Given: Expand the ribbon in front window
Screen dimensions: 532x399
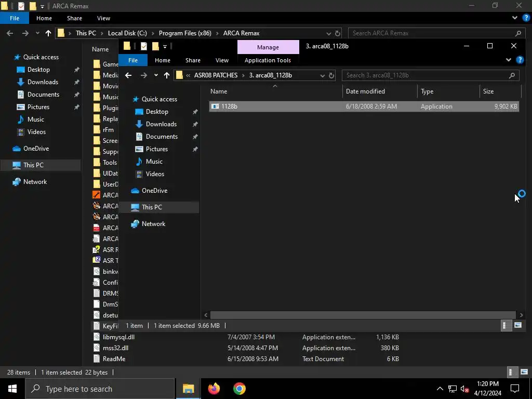Looking at the screenshot, I should click(x=508, y=60).
